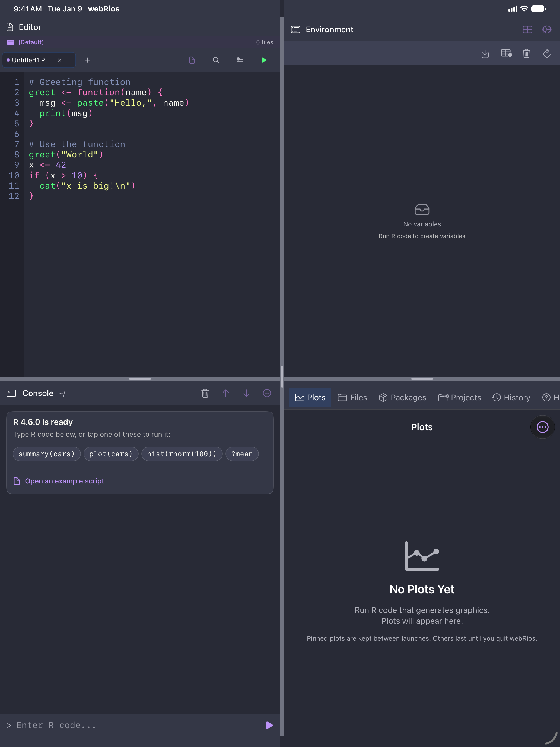
Task: Add a new editor tab with plus
Action: tap(87, 60)
